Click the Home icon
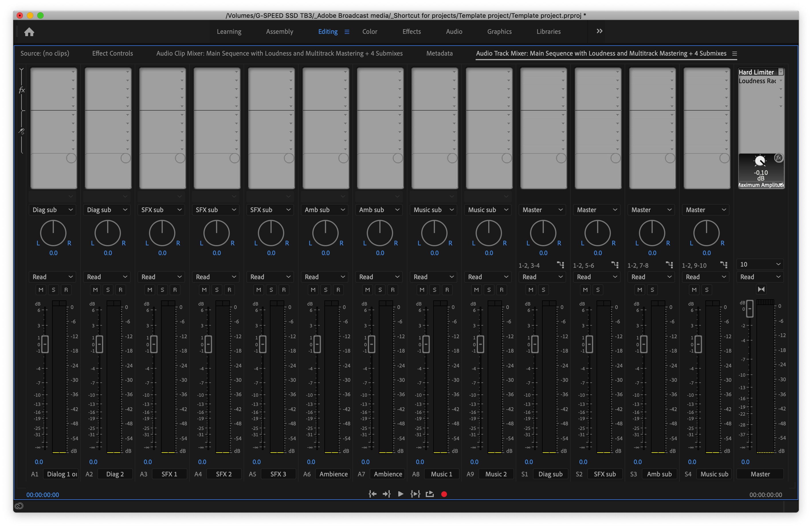Image resolution: width=812 pixels, height=528 pixels. [x=29, y=32]
